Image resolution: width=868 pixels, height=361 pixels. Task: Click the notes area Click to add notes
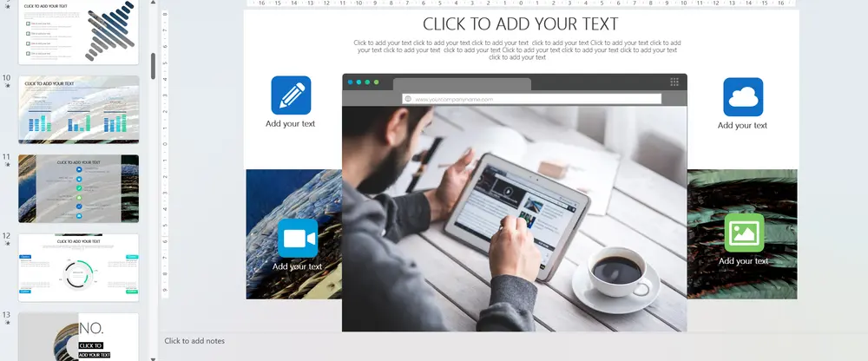pyautogui.click(x=194, y=341)
